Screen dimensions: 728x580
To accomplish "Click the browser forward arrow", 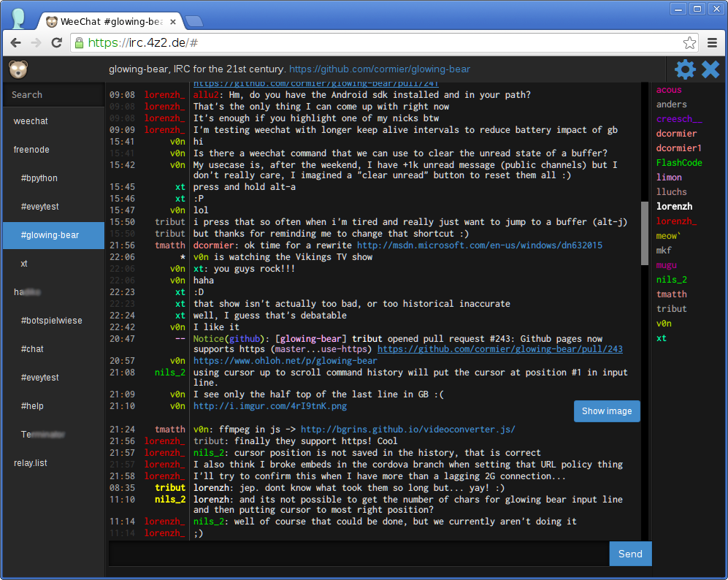I will (37, 42).
